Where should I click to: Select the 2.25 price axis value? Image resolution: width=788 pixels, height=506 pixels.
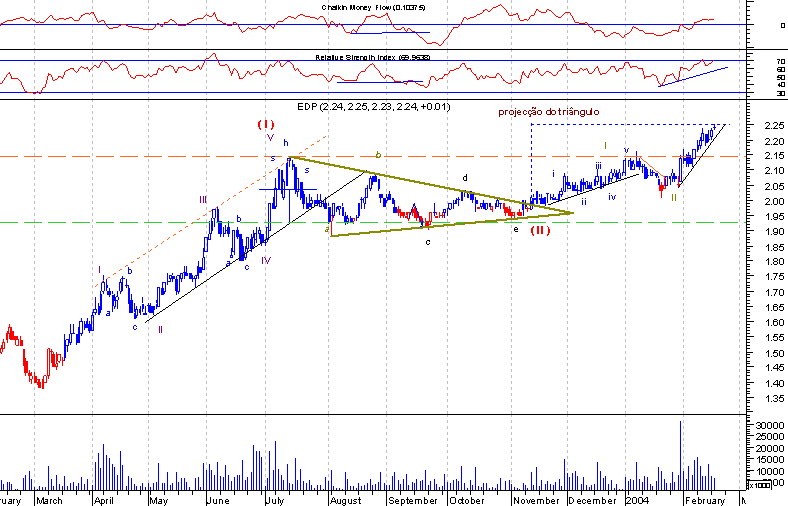[774, 126]
